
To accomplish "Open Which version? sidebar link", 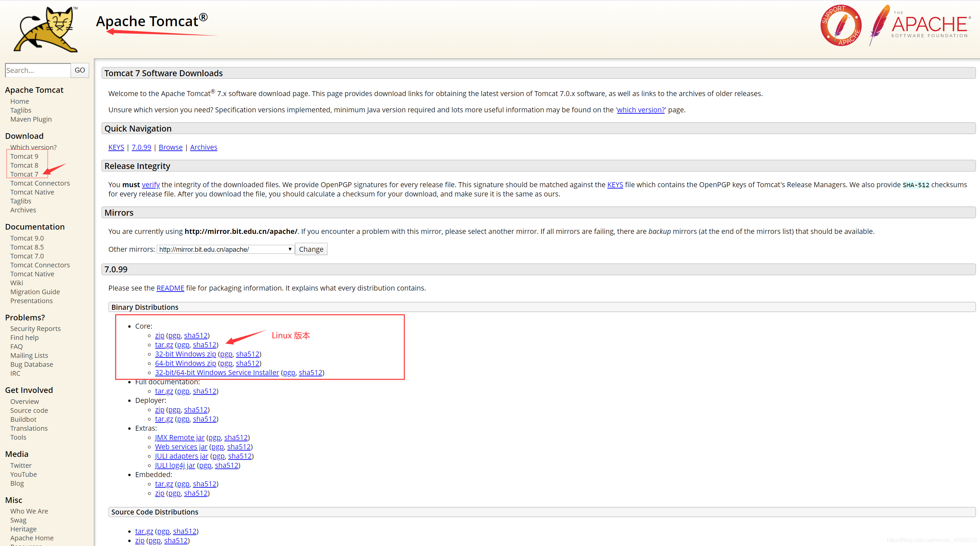I will click(x=33, y=147).
